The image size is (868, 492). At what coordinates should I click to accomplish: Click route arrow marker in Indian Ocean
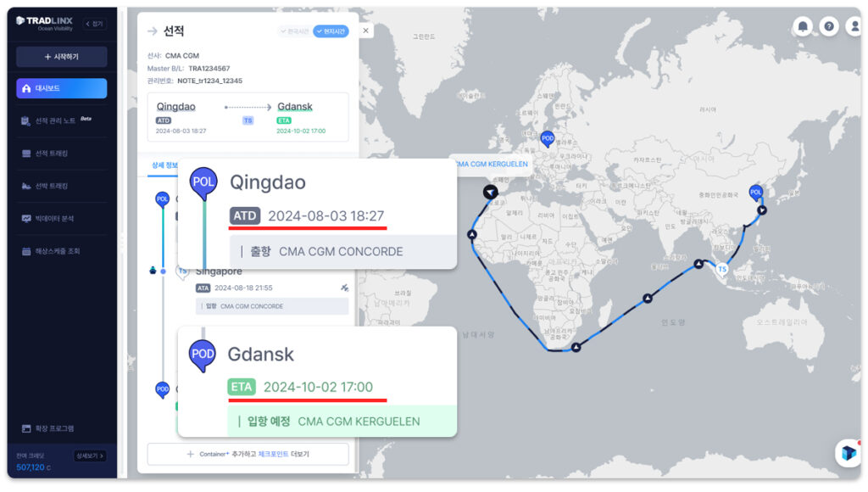pos(647,298)
